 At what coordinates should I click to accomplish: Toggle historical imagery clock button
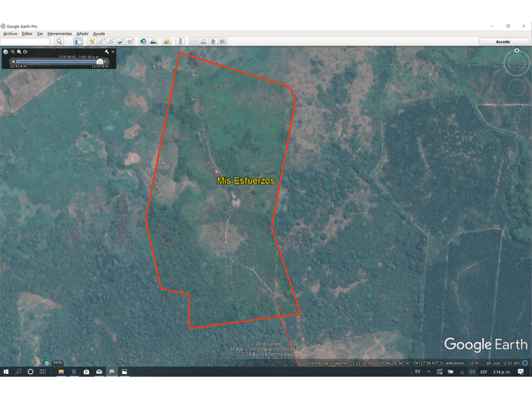(143, 41)
